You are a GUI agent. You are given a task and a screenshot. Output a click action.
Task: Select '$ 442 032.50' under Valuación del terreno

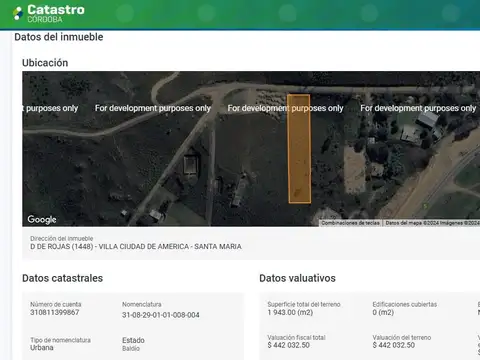point(394,345)
